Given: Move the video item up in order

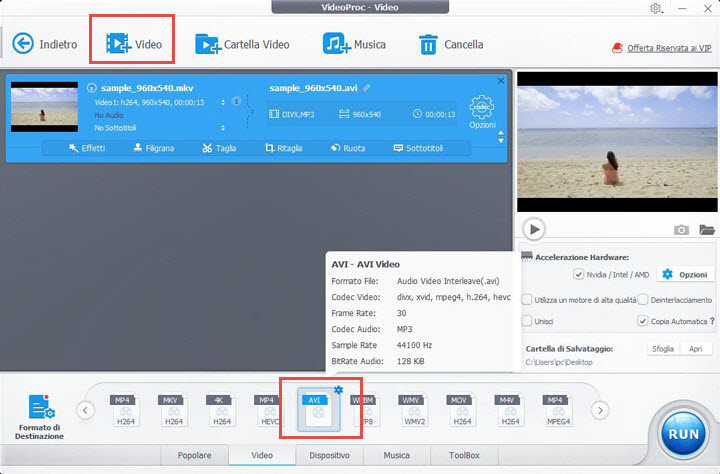Looking at the screenshot, I should 501,133.
